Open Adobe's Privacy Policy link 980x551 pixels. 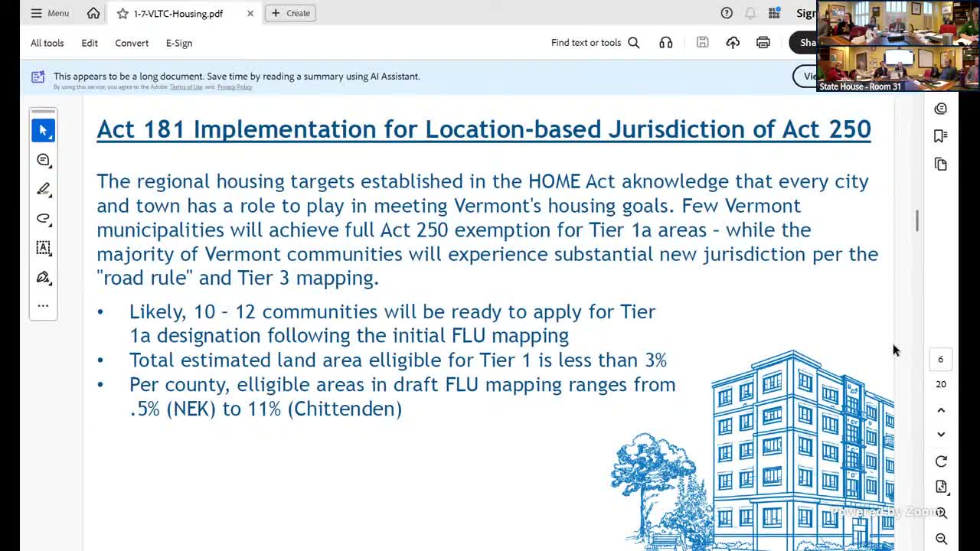[x=234, y=86]
